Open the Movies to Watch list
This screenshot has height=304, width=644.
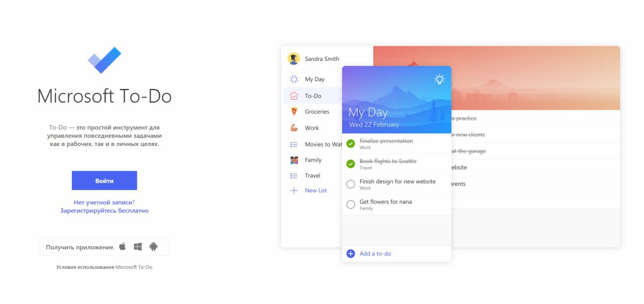(324, 144)
